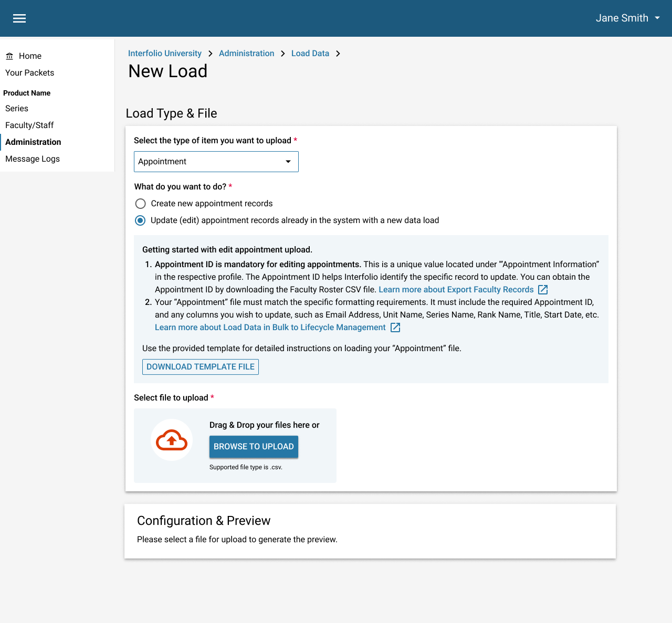Screen dimensions: 672x623
Task: Click external link icon beside Export Faculty Records
Action: [543, 290]
